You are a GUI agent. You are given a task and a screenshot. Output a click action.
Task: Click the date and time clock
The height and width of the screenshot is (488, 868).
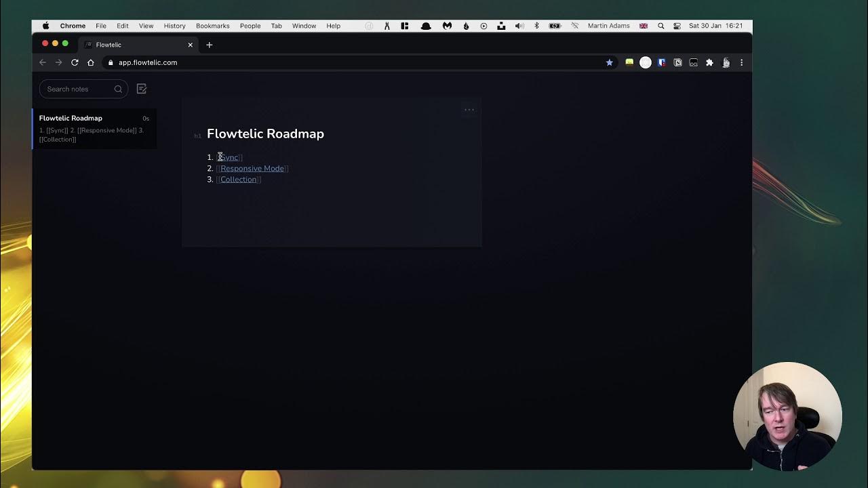(715, 26)
